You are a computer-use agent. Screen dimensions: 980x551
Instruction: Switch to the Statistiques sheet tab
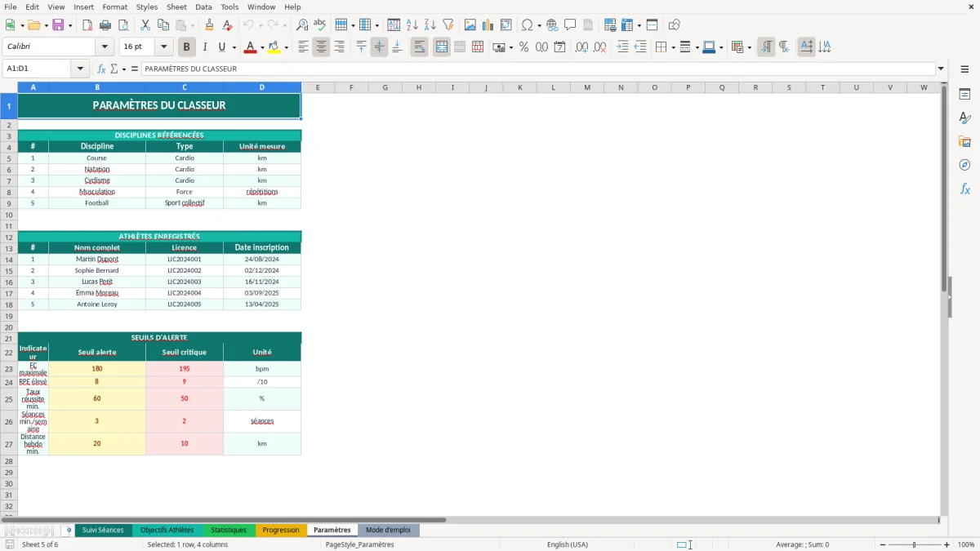point(229,531)
